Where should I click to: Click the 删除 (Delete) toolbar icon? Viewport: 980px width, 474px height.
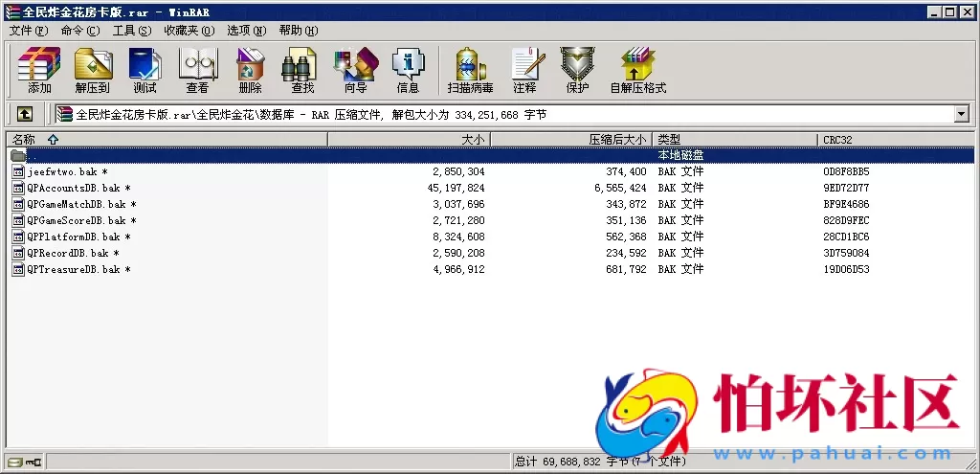[250, 69]
